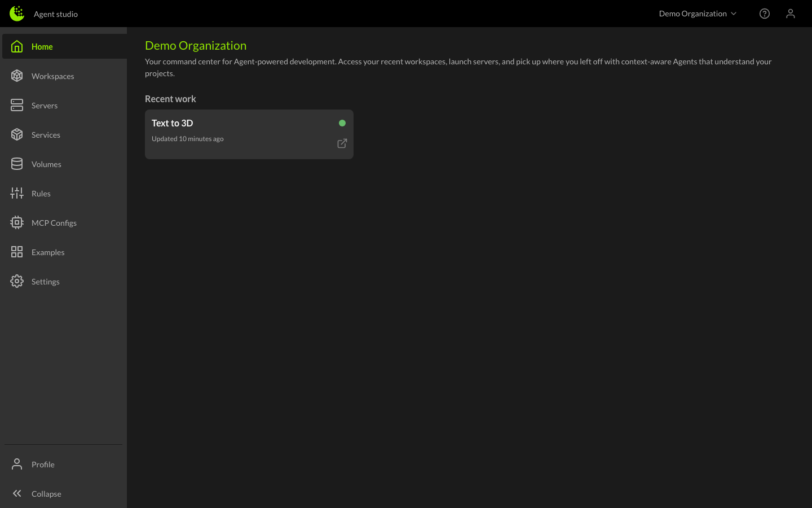
Task: Click the green status indicator dot
Action: pyautogui.click(x=342, y=122)
